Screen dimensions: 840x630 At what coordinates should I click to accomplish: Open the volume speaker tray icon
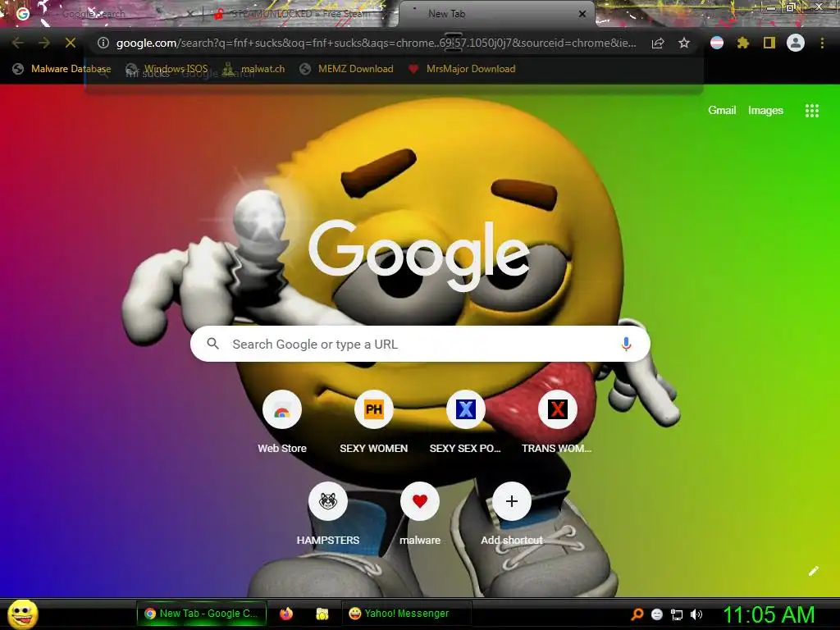(x=696, y=614)
